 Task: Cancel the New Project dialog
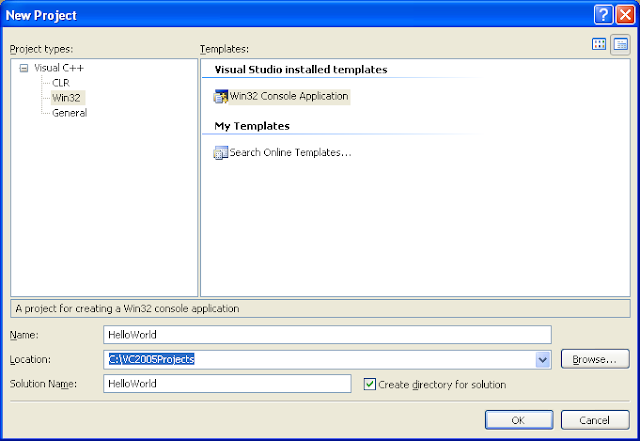[595, 420]
